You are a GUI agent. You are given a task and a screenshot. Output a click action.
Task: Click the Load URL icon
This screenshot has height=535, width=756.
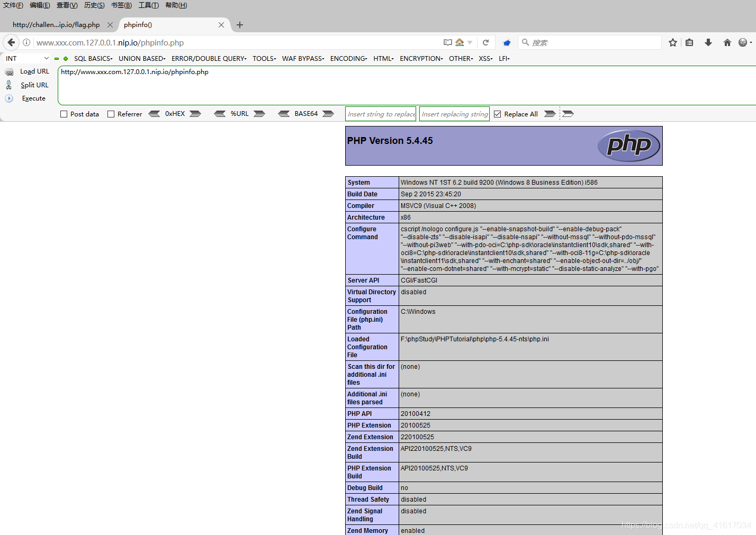[x=9, y=71]
